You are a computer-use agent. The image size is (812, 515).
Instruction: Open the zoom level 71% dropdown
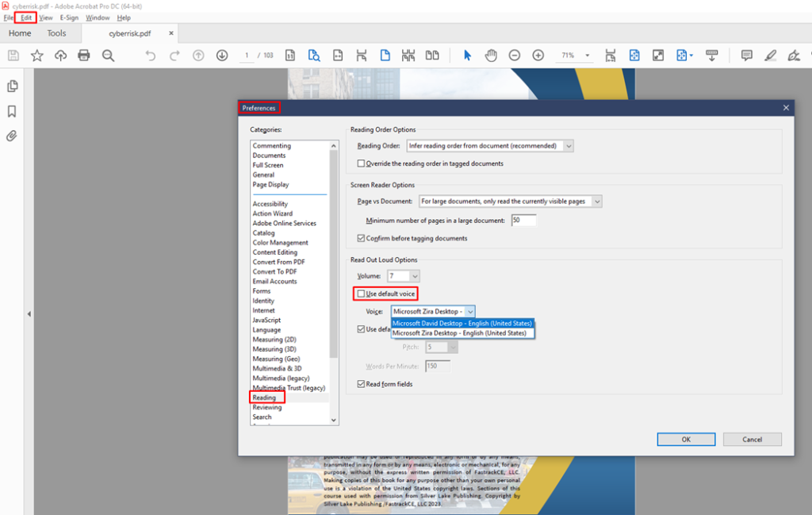(x=588, y=56)
